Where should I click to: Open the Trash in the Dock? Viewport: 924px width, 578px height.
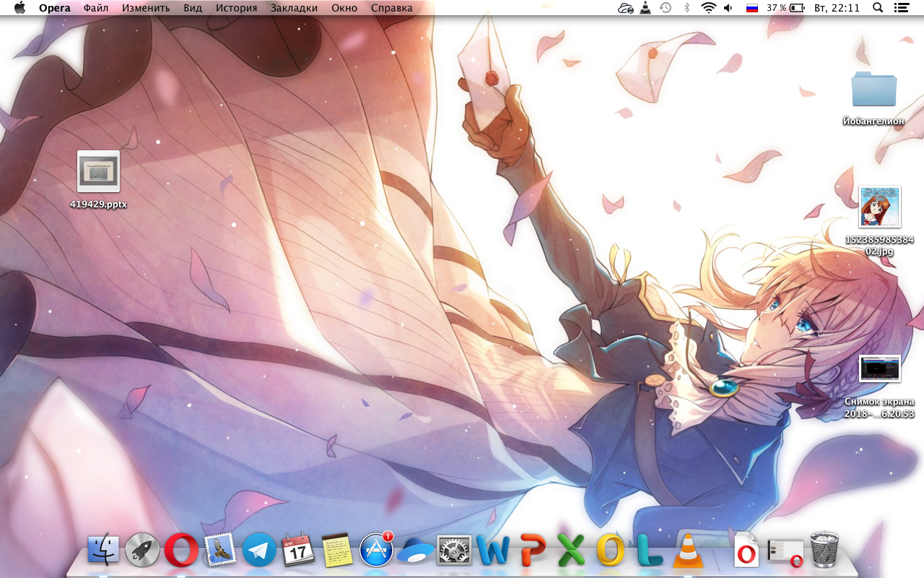click(824, 551)
